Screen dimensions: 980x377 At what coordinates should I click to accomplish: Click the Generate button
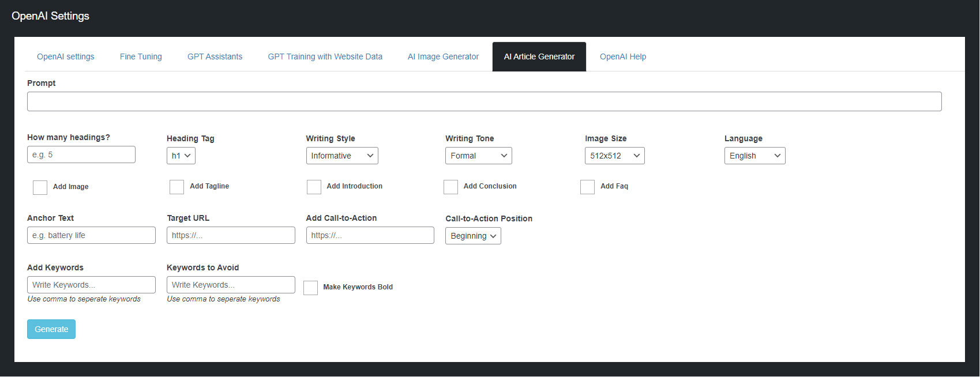(51, 329)
